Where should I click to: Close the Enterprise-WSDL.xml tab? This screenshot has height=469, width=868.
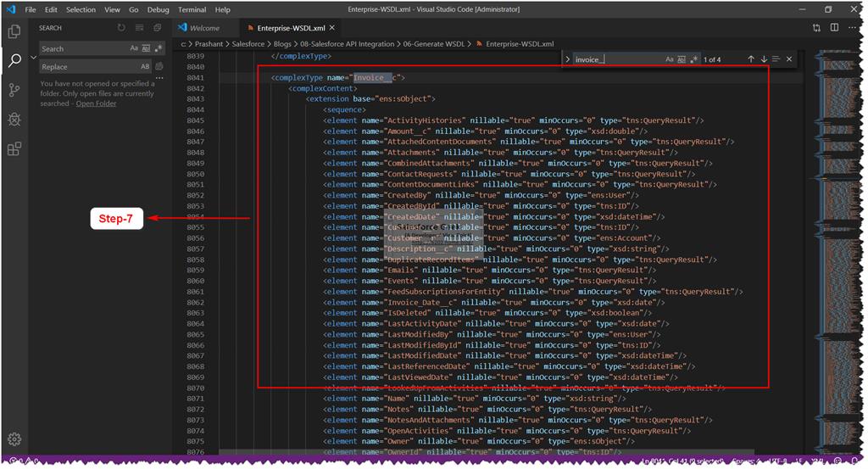tap(332, 28)
